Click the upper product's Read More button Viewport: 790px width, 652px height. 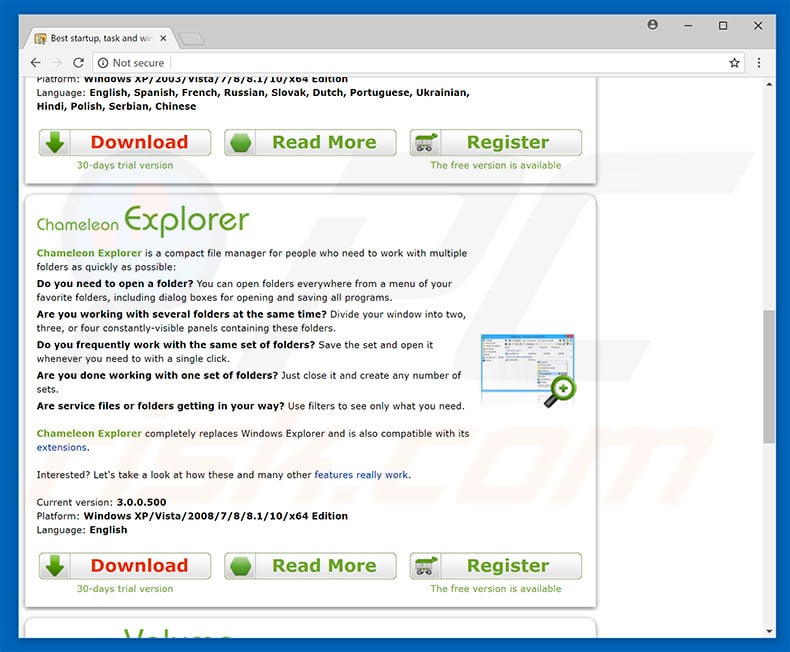[x=310, y=143]
